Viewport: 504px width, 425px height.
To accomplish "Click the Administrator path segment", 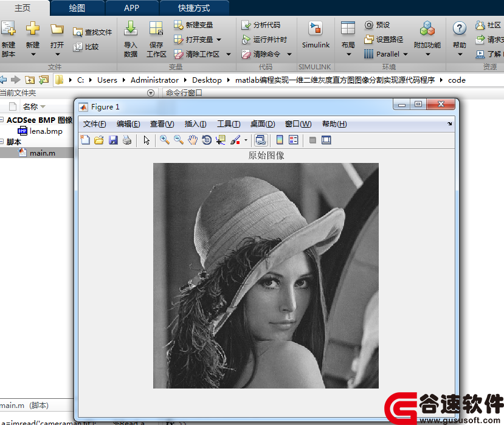I will [x=154, y=80].
